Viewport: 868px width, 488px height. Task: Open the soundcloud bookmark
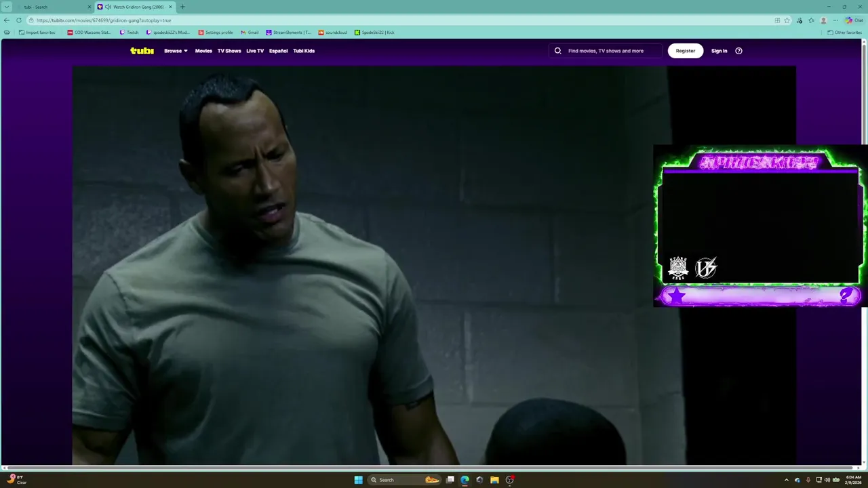coord(332,33)
